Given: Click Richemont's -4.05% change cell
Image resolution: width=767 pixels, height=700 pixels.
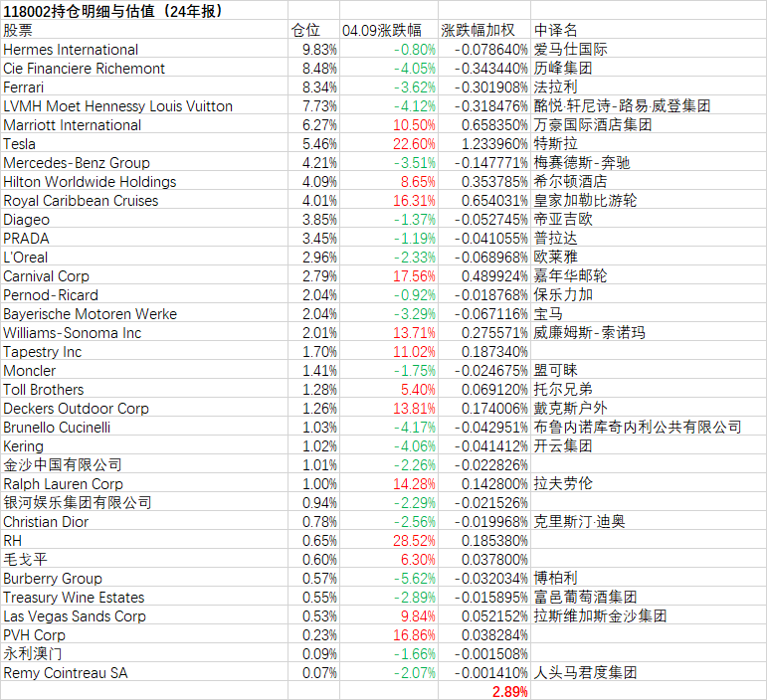Looking at the screenshot, I should tap(389, 68).
